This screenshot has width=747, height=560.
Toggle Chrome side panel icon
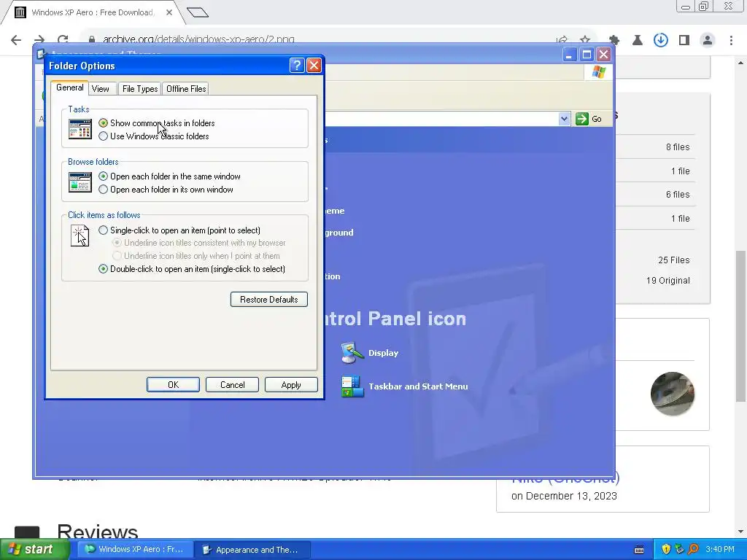[x=684, y=41]
